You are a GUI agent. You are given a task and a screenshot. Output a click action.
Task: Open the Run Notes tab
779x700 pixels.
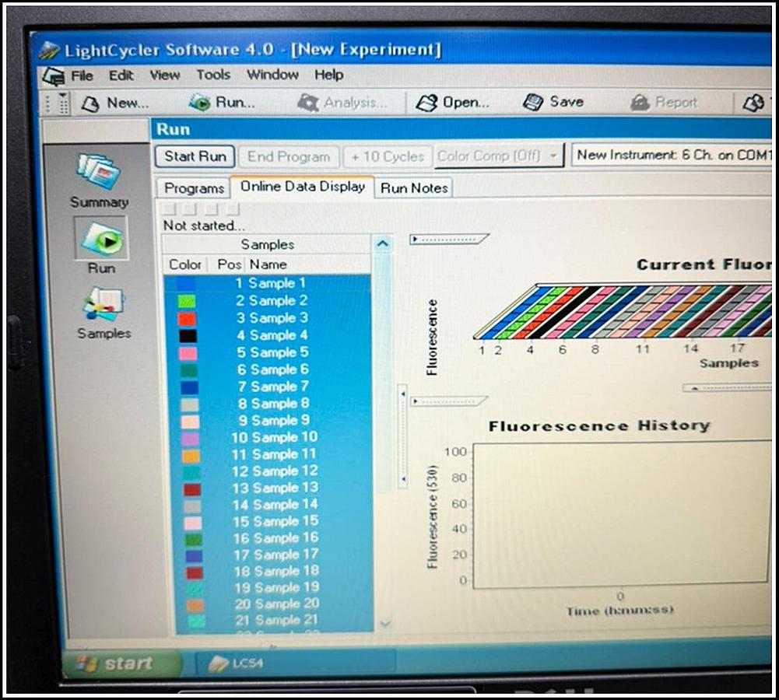click(x=413, y=187)
